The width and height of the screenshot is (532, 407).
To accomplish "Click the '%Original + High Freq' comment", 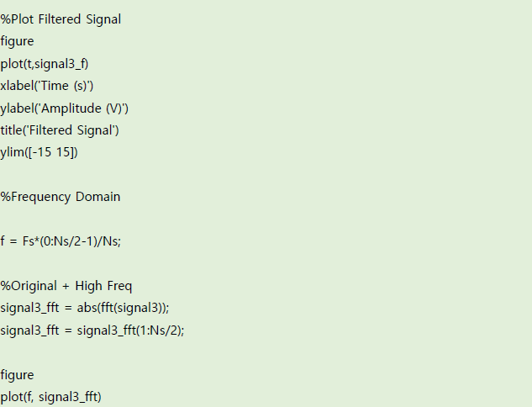I will (66, 286).
